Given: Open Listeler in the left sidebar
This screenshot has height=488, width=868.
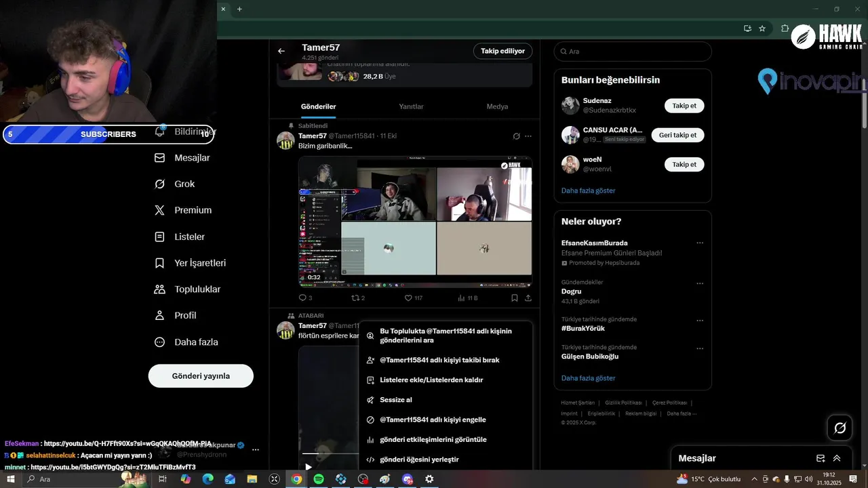Looking at the screenshot, I should click(180, 237).
